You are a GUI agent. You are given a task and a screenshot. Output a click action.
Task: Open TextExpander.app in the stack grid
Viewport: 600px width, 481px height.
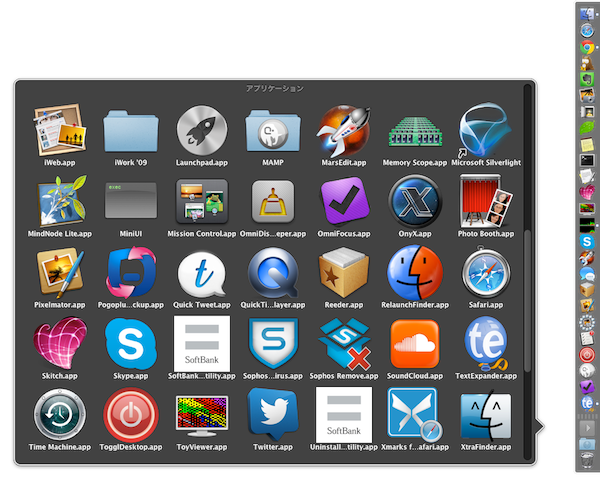click(486, 343)
